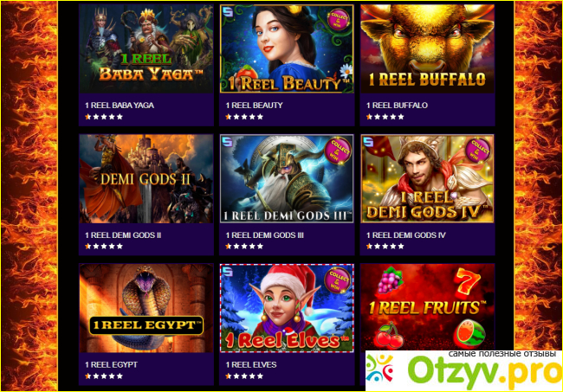Click the star rating under 1 Reel Baba Yaga
This screenshot has height=392, width=563.
coord(104,117)
